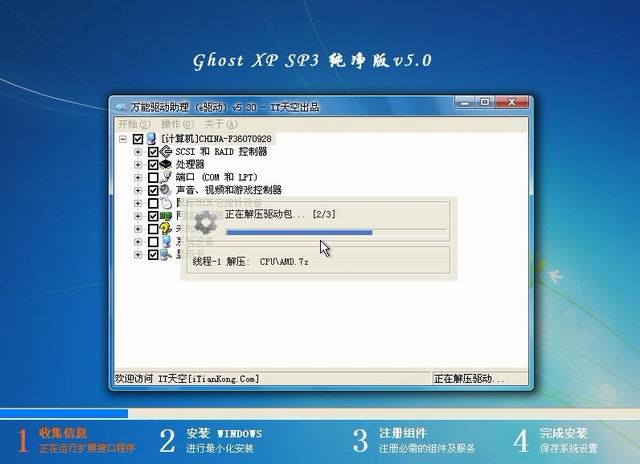640x464 pixels.
Task: Click the step 1 收集信息 label
Action: pyautogui.click(x=63, y=433)
